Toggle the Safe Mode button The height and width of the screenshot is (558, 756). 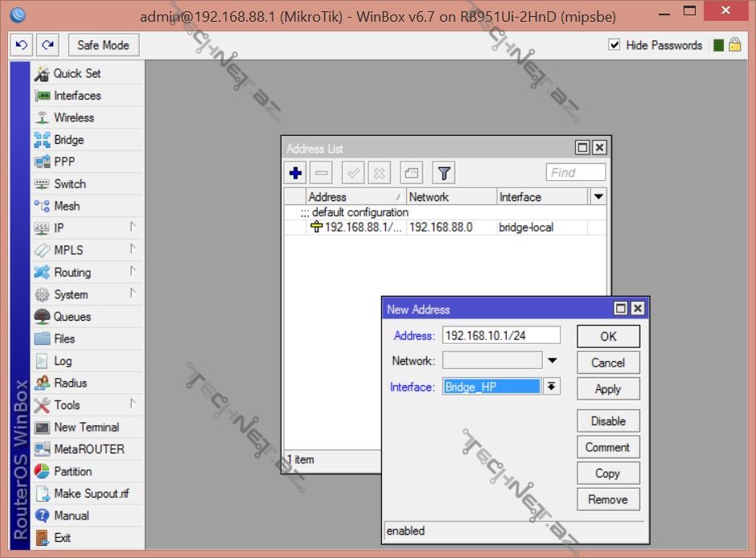coord(103,45)
